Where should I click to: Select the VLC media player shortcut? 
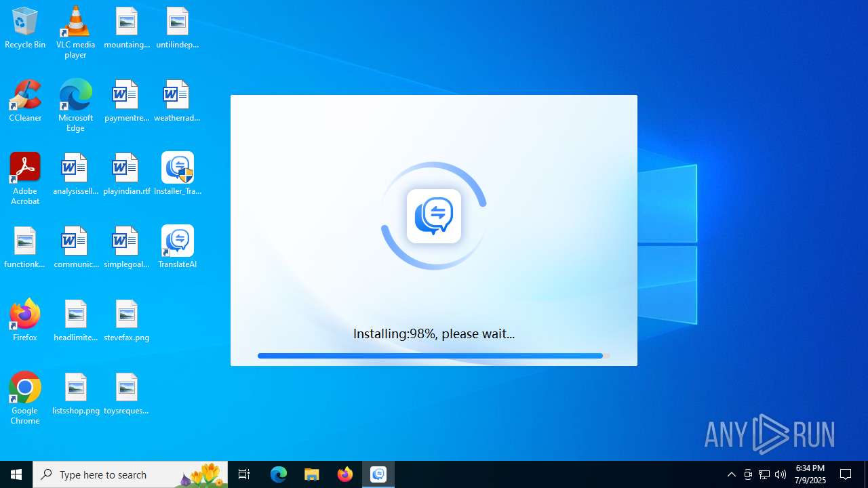[75, 33]
